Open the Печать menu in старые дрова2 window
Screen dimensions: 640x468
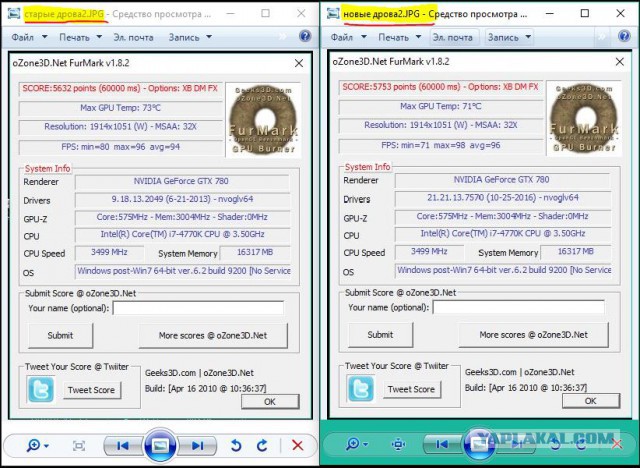click(80, 37)
